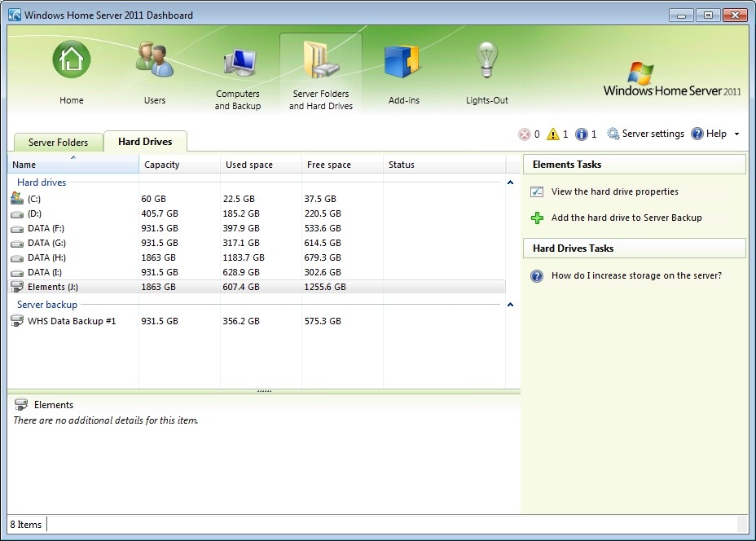
Task: Collapse the Server backup group
Action: point(511,305)
